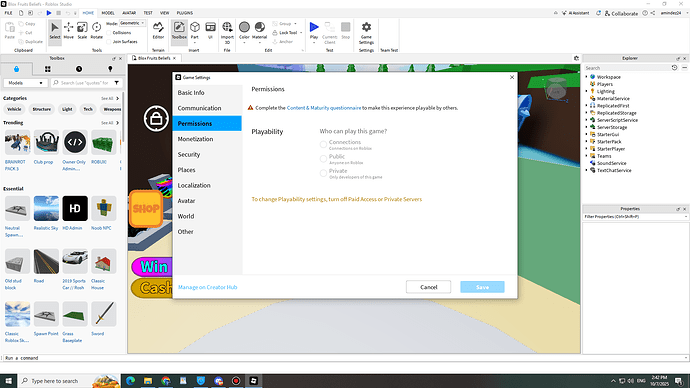690x388 pixels.
Task: Toggle the Collisions checkbox
Action: (x=109, y=33)
